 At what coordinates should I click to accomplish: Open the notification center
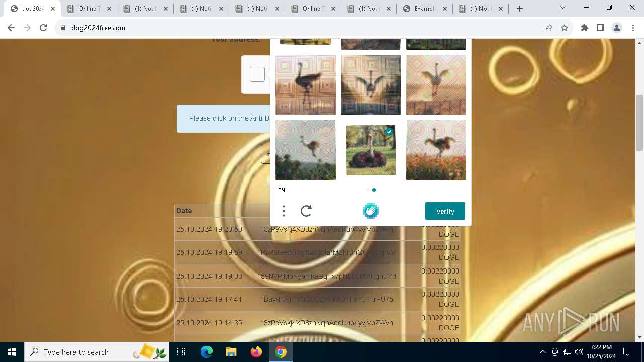pos(627,352)
